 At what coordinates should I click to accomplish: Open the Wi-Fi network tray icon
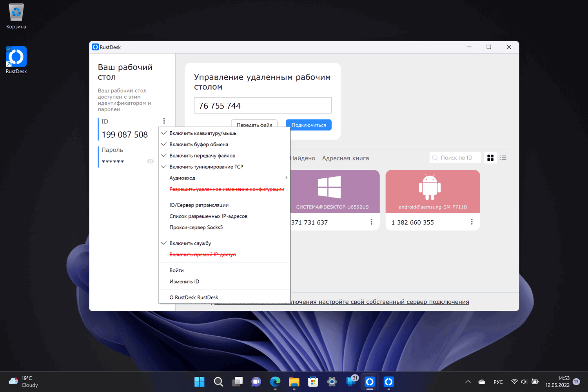514,382
